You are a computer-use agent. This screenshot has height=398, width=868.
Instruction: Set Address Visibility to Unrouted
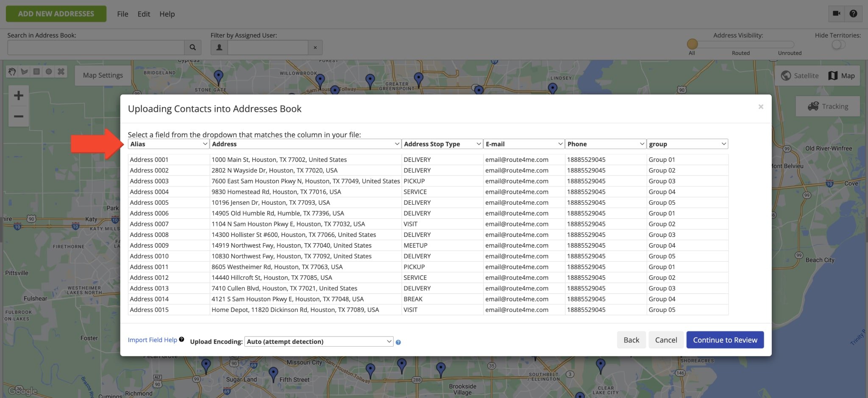click(x=789, y=53)
